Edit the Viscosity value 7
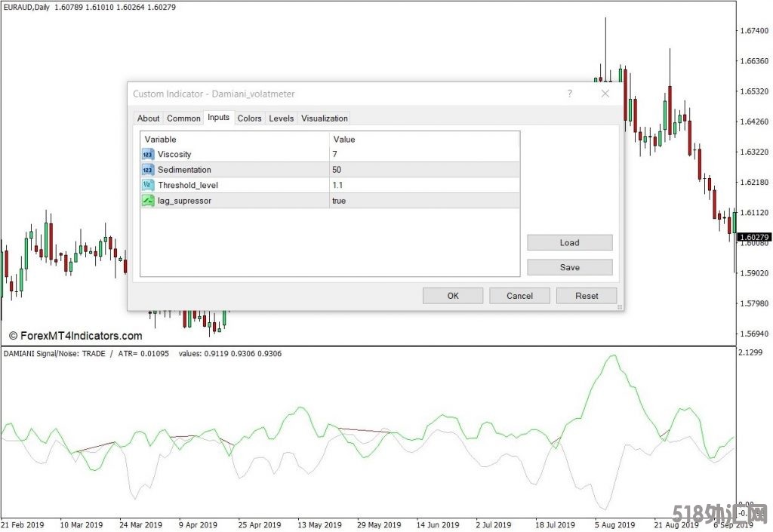This screenshot has width=773, height=532. tap(424, 154)
